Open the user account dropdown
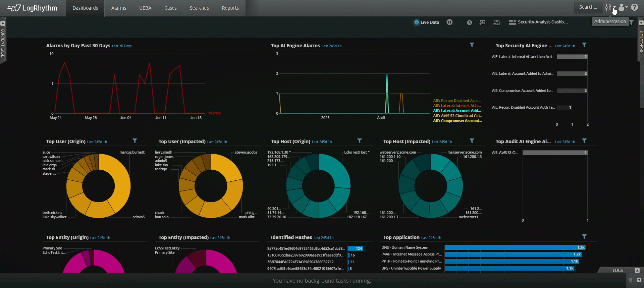The height and width of the screenshot is (288, 644). [x=623, y=7]
